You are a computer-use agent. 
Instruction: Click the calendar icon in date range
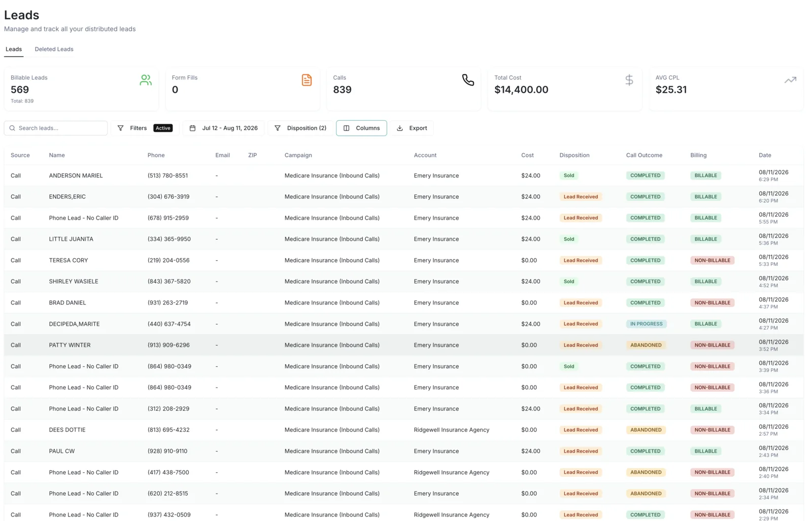click(x=192, y=128)
